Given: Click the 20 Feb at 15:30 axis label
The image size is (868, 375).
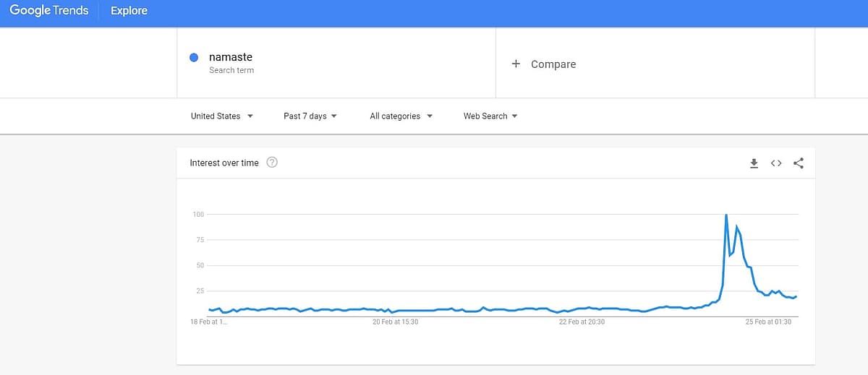Looking at the screenshot, I should pos(395,322).
